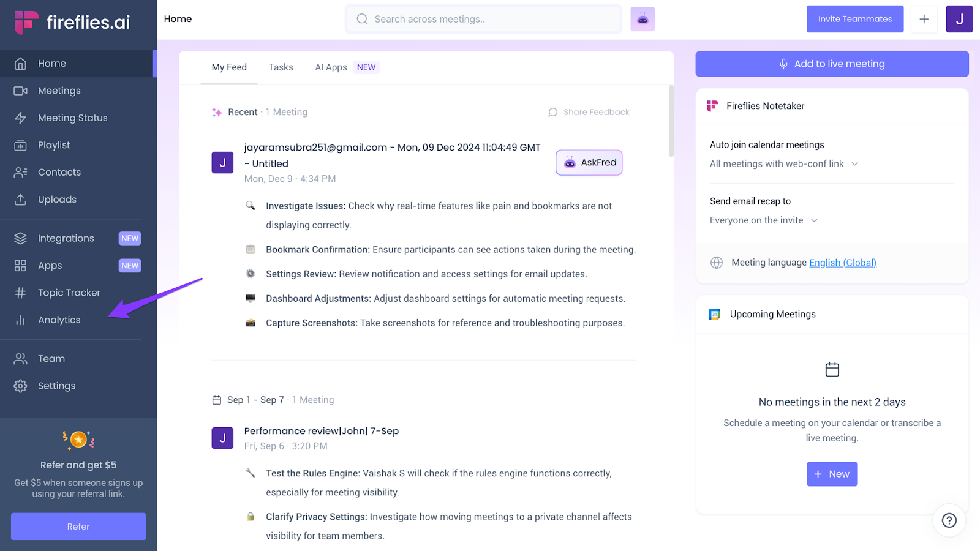Click the Capture Screenshots action item text
Image resolution: width=980 pixels, height=551 pixels.
tap(445, 323)
